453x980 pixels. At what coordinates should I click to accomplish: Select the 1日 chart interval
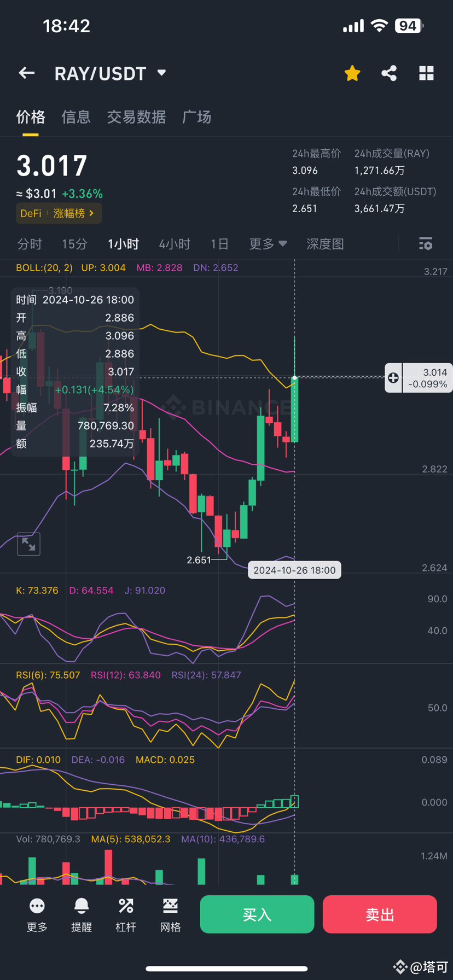[219, 244]
